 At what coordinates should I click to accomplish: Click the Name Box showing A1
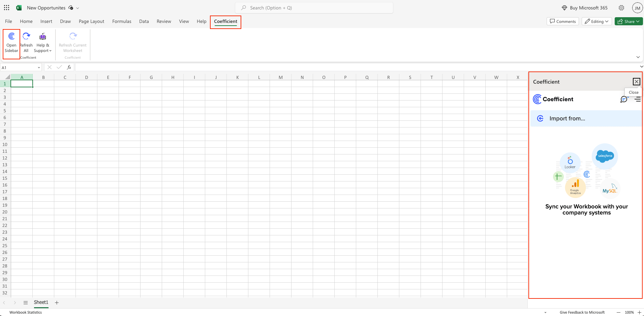pyautogui.click(x=19, y=67)
